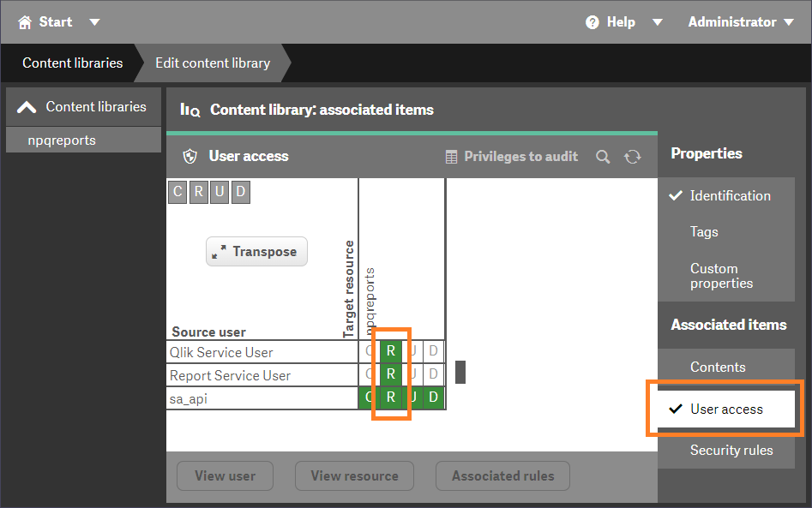Click the Content library associated items icon
812x508 pixels.
(190, 110)
